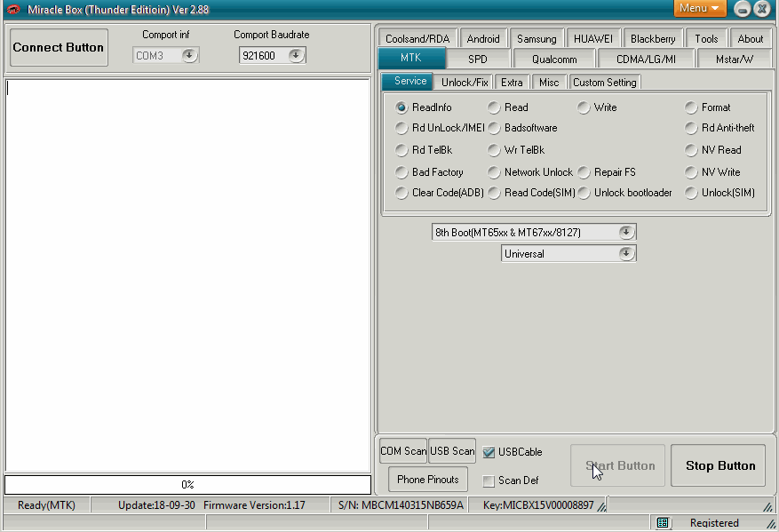Switch to the Service sub-tab
This screenshot has width=779, height=532.
409,81
